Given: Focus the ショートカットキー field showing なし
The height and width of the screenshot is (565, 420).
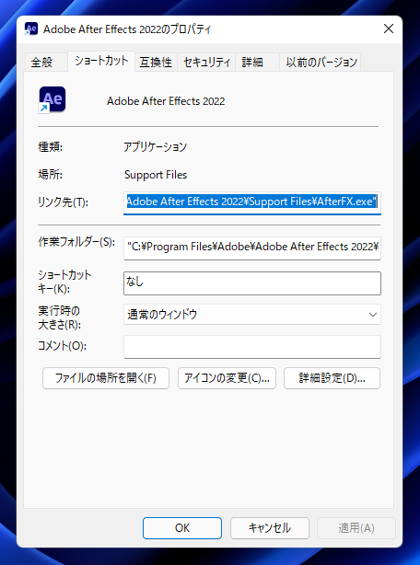Looking at the screenshot, I should (x=252, y=283).
